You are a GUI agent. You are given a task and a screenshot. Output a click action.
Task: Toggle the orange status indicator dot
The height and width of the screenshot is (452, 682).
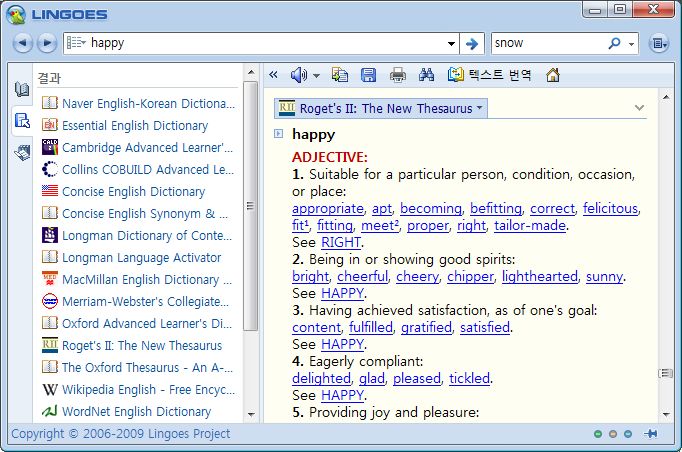(x=613, y=434)
